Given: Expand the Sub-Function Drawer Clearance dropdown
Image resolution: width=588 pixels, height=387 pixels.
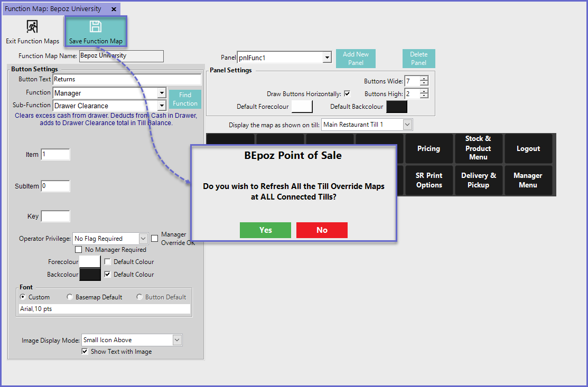Looking at the screenshot, I should click(162, 106).
